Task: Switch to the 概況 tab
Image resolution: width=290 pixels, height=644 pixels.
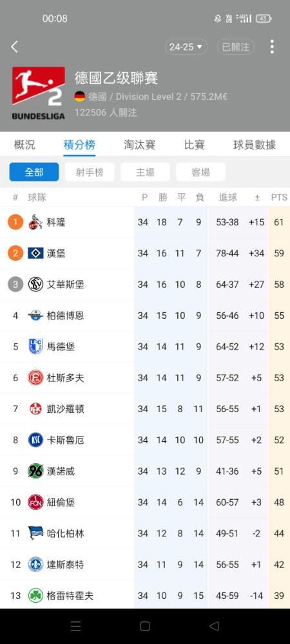Action: point(24,144)
